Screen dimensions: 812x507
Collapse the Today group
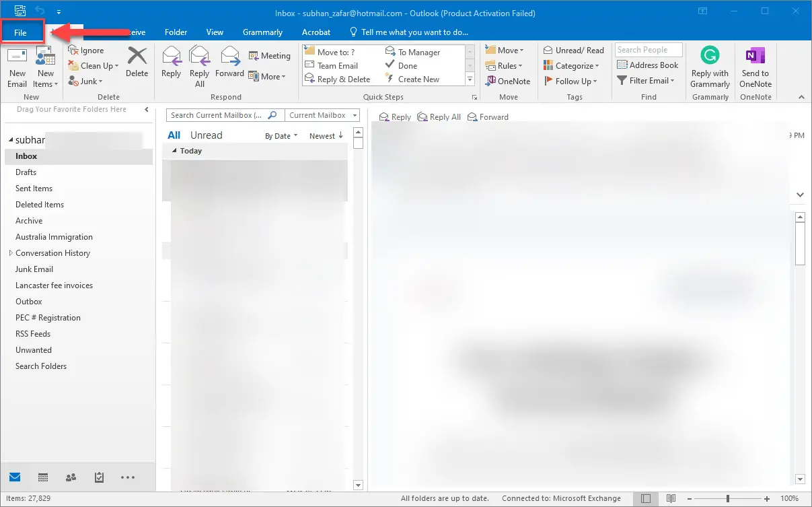pyautogui.click(x=176, y=151)
